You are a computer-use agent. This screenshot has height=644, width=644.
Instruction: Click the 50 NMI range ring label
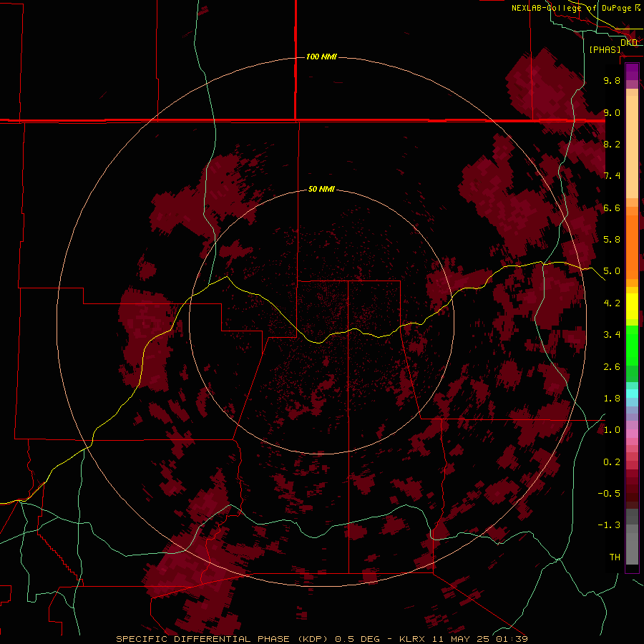pos(321,189)
